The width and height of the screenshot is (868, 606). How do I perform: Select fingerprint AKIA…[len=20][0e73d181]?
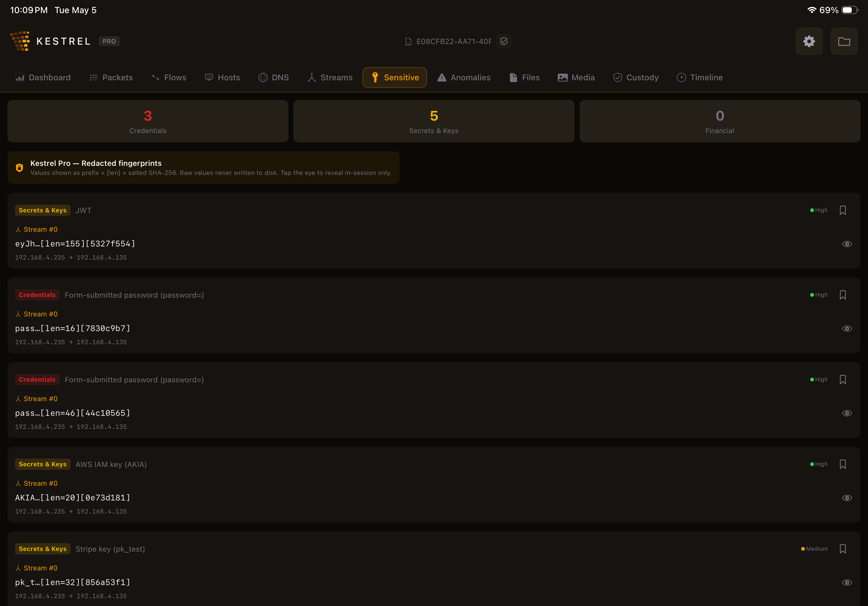click(x=72, y=498)
